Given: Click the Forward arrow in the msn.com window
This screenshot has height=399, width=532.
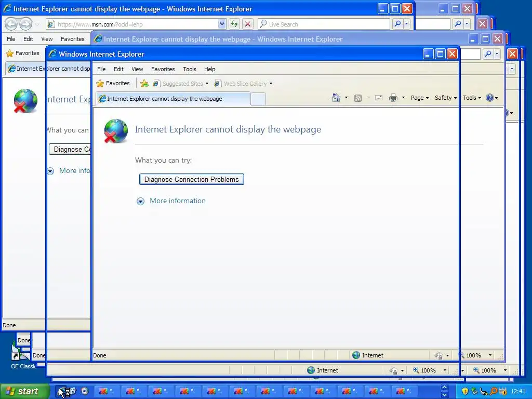Looking at the screenshot, I should tap(25, 24).
